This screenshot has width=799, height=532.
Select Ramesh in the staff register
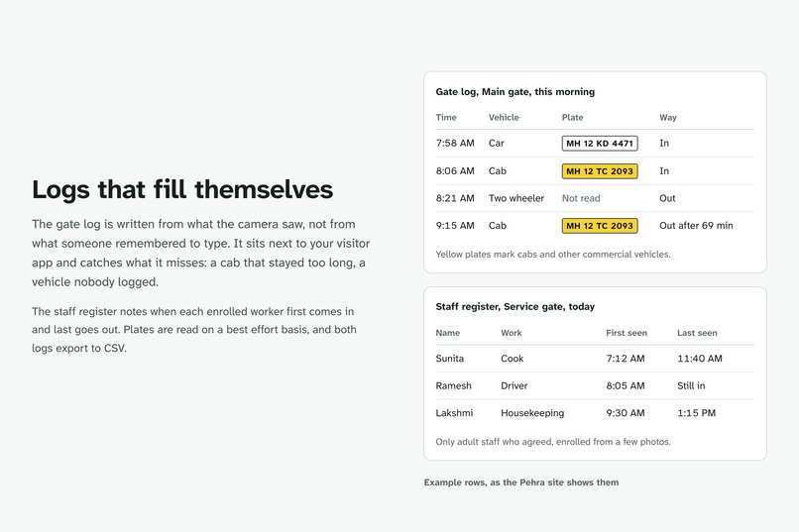(x=453, y=386)
